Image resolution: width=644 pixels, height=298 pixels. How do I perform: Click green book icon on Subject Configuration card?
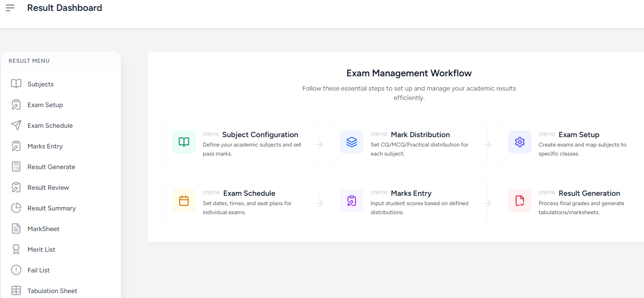pos(184,142)
